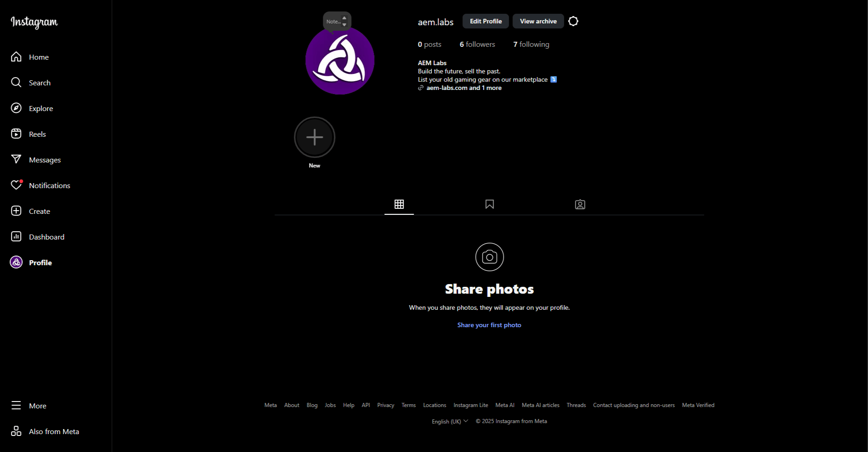Open Explore compass icon
Screen dimensions: 868x452
pyautogui.click(x=16, y=108)
